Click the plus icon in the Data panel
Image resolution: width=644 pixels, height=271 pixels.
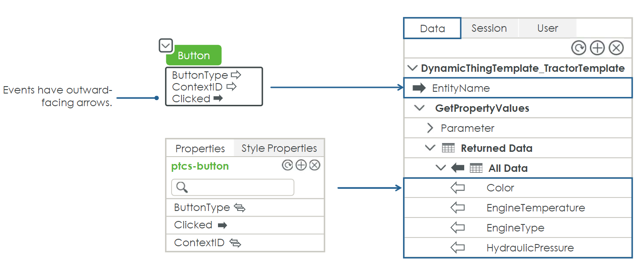[598, 48]
